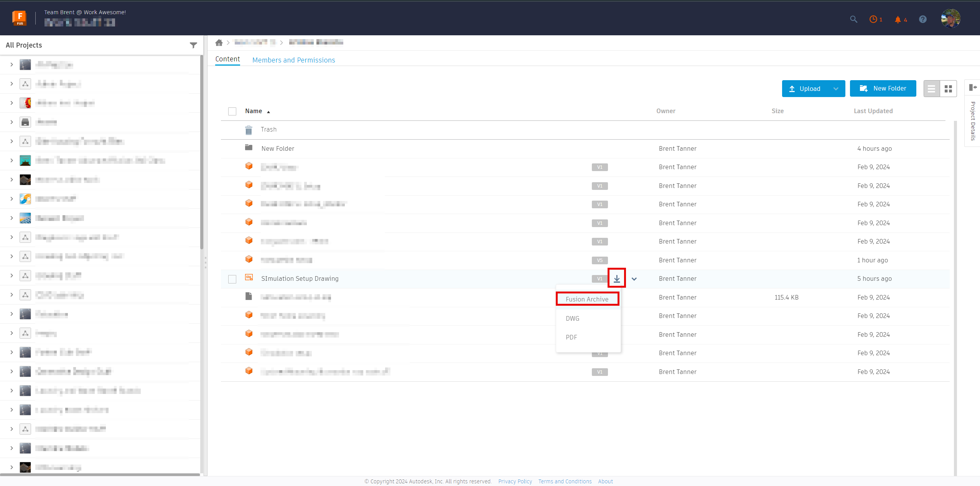Click the home breadcrumb icon
Image resolution: width=980 pixels, height=486 pixels.
[x=219, y=43]
